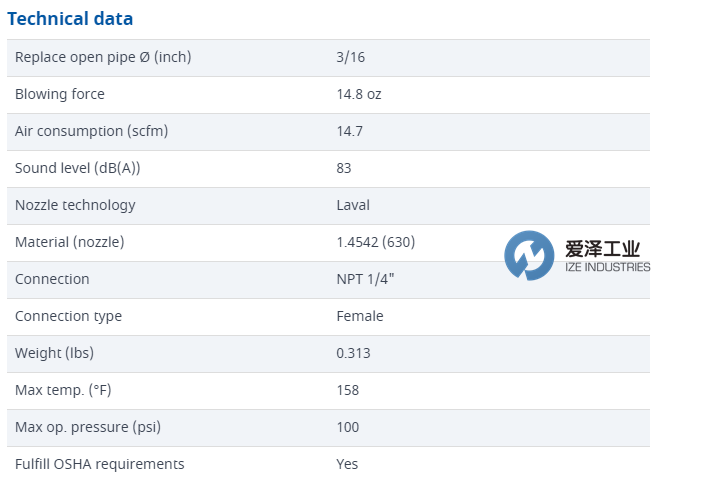Viewport: 706px width, 482px height.
Task: Click the value 'Female'
Action: [360, 316]
